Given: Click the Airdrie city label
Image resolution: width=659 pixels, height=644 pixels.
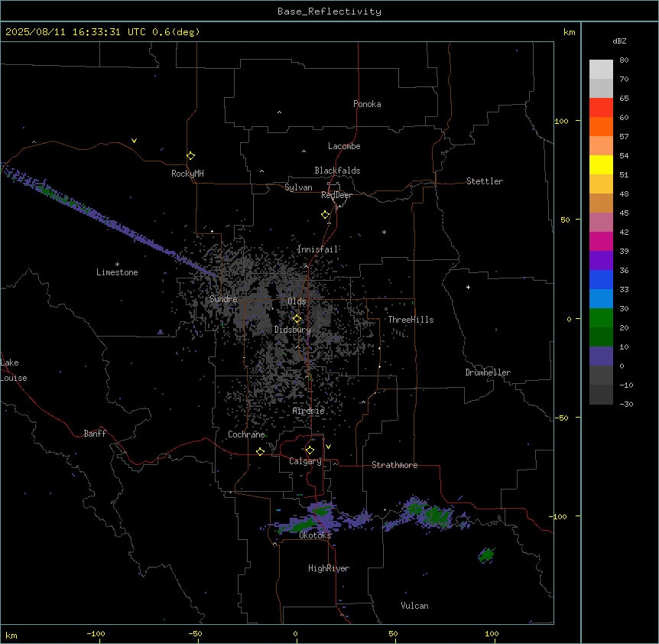Looking at the screenshot, I should point(309,411).
